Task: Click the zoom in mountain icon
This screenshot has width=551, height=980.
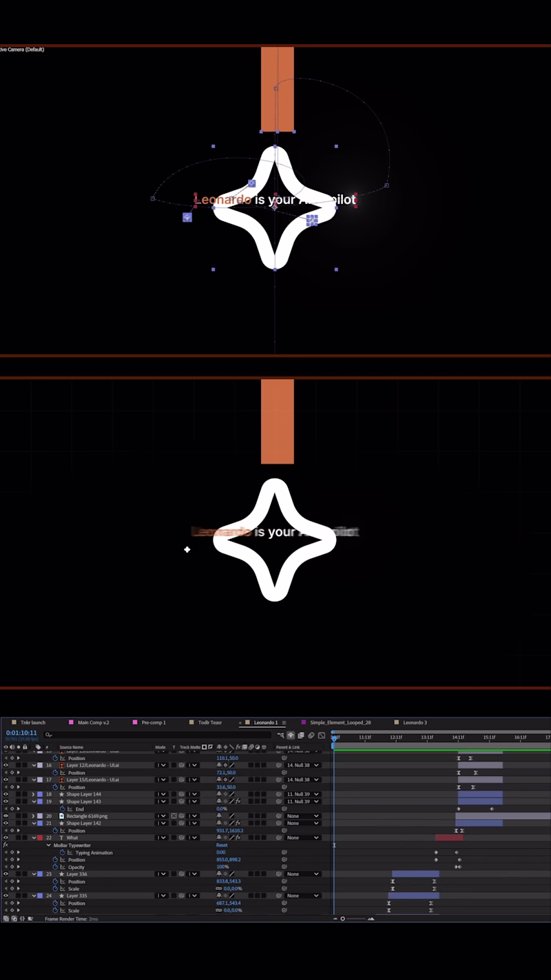Action: tap(371, 919)
